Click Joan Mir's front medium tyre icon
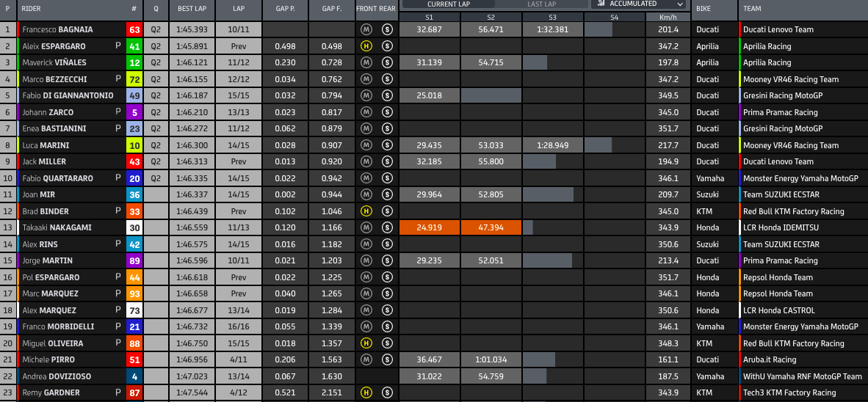Viewport: 868px width, 402px height. 366,194
